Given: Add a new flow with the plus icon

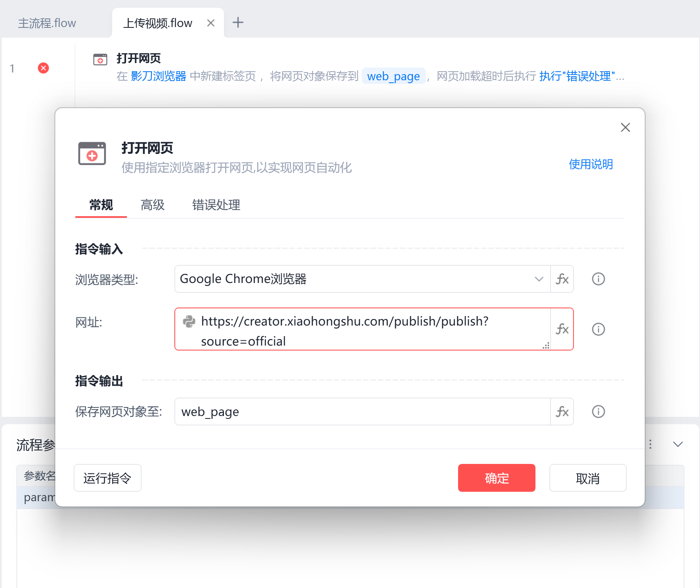Looking at the screenshot, I should click(238, 23).
